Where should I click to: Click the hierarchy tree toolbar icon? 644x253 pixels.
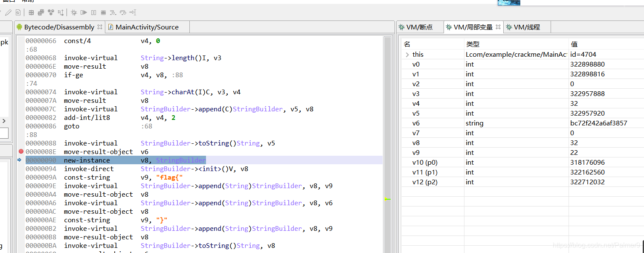61,12
